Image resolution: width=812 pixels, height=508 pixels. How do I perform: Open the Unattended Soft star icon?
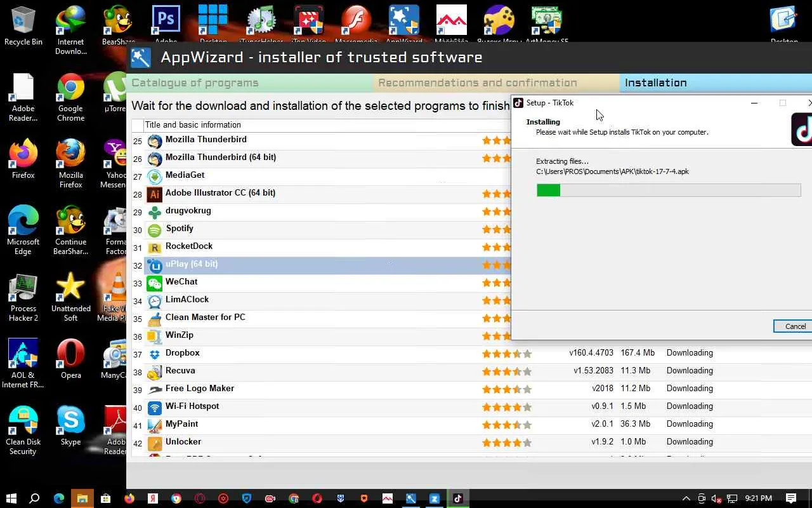pos(70,297)
